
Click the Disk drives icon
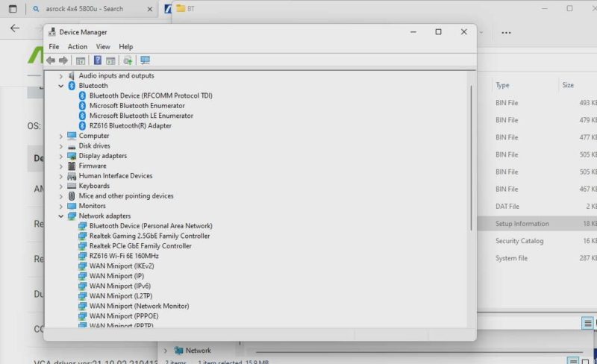click(72, 146)
